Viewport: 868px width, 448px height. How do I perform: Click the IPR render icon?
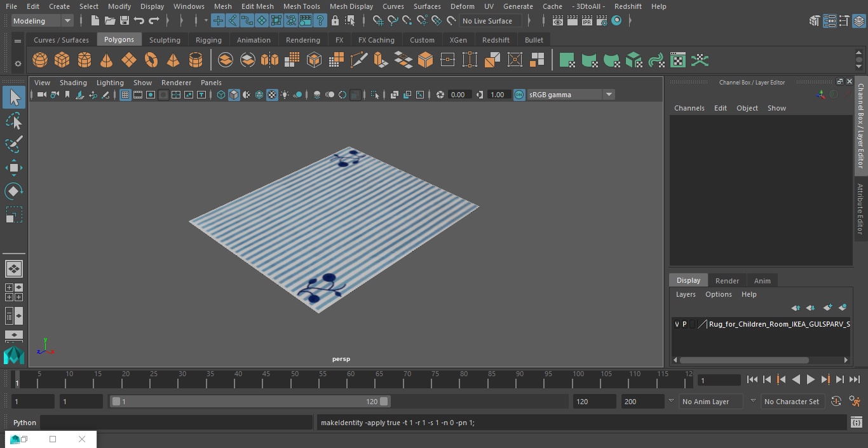coord(587,21)
